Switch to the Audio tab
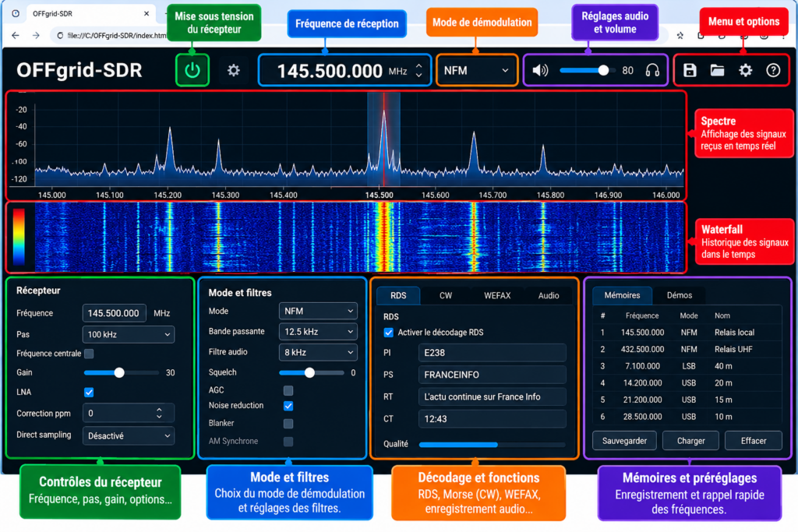The height and width of the screenshot is (532, 798). pos(549,295)
